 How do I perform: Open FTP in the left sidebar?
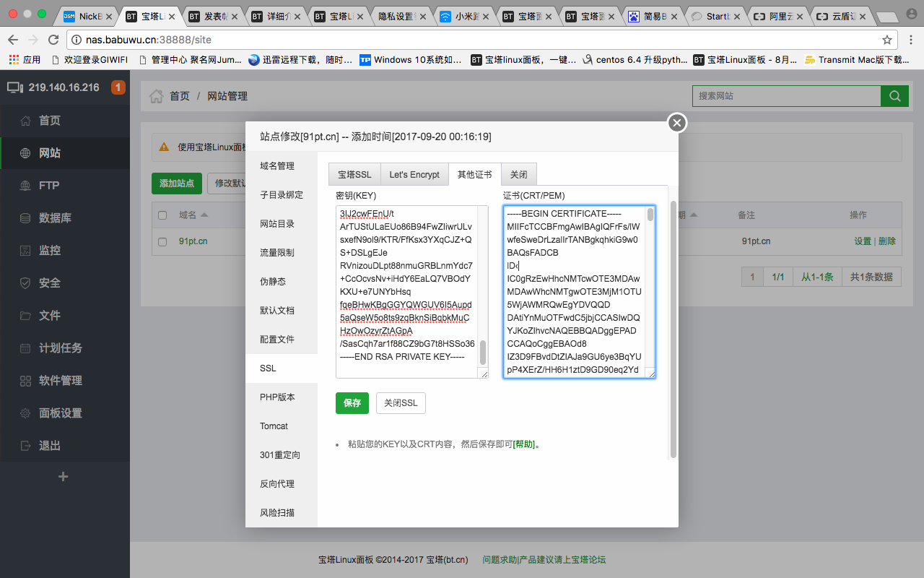pos(65,186)
